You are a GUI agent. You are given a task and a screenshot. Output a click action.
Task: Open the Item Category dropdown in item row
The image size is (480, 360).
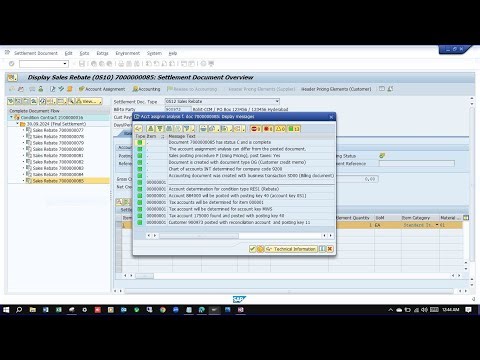pos(437,225)
